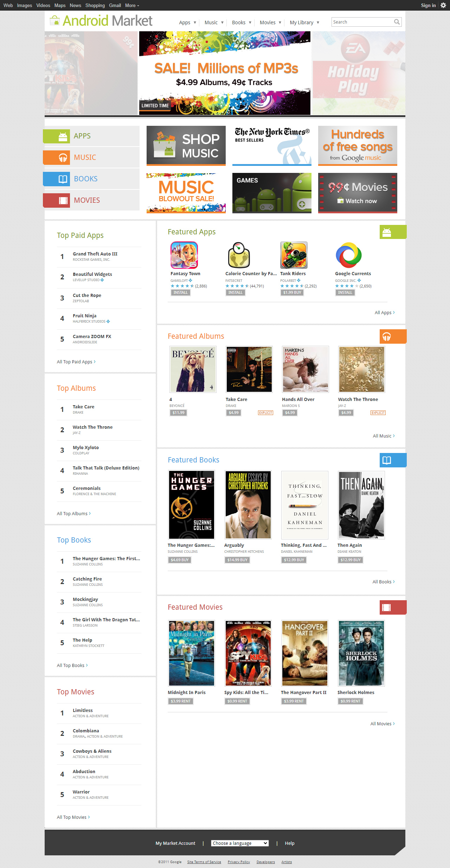The image size is (450, 868).
Task: Open the Music dropdown in header
Action: click(214, 22)
